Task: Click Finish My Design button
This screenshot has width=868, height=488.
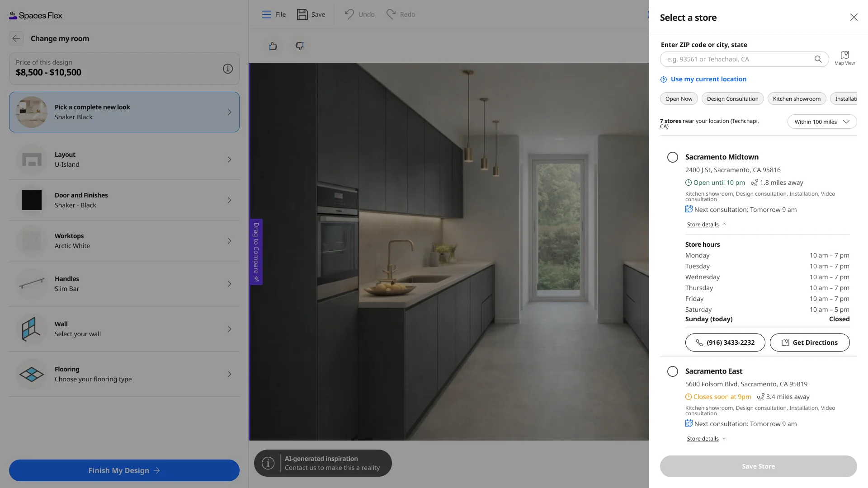Action: pos(124,470)
